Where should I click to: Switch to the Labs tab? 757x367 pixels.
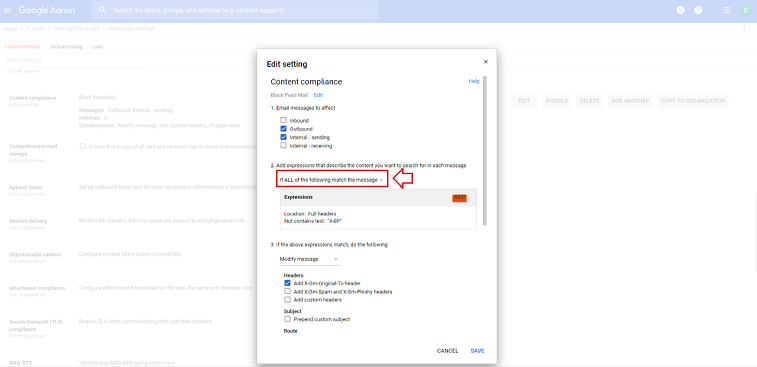[97, 47]
